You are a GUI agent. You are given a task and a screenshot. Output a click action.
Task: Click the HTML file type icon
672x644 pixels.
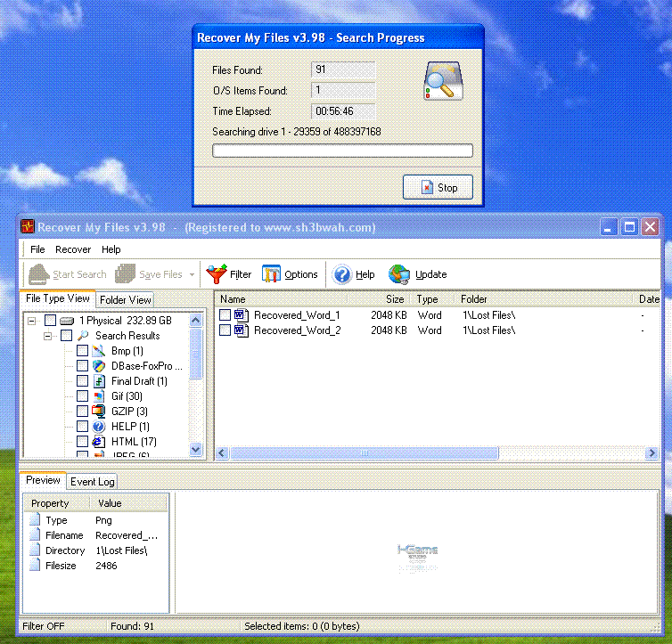(x=99, y=442)
